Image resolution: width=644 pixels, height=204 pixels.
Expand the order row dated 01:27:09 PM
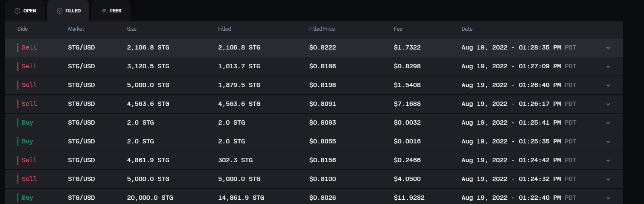[x=608, y=67]
